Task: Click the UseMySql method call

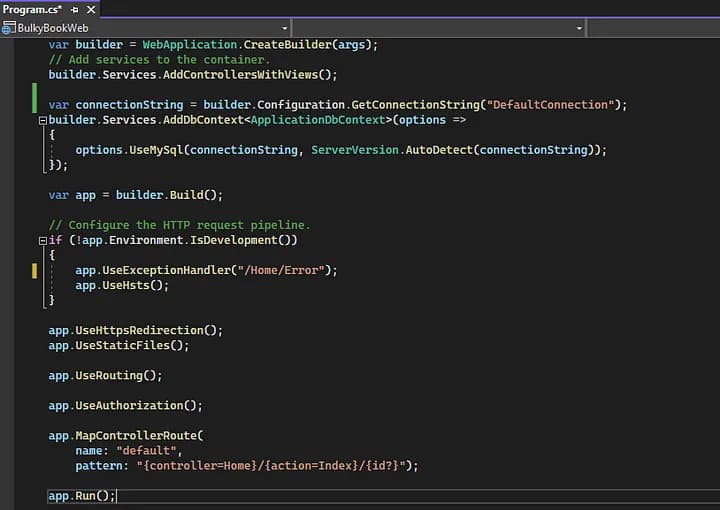Action: click(x=154, y=150)
